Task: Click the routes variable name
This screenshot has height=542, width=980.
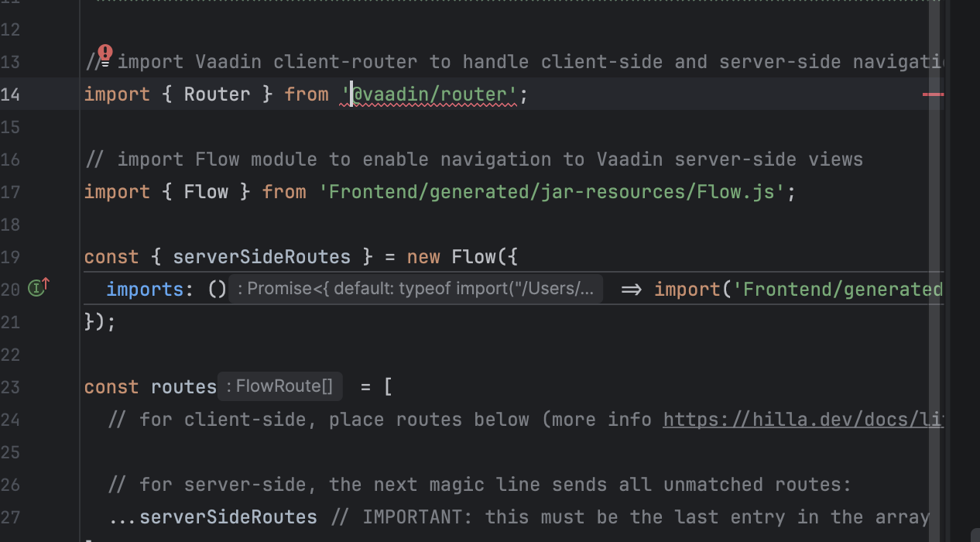Action: click(183, 387)
